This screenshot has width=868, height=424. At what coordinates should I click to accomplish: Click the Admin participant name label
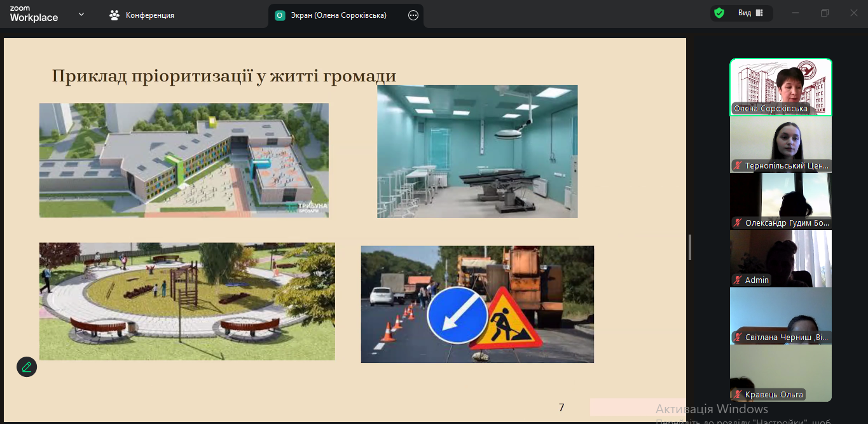(x=757, y=280)
